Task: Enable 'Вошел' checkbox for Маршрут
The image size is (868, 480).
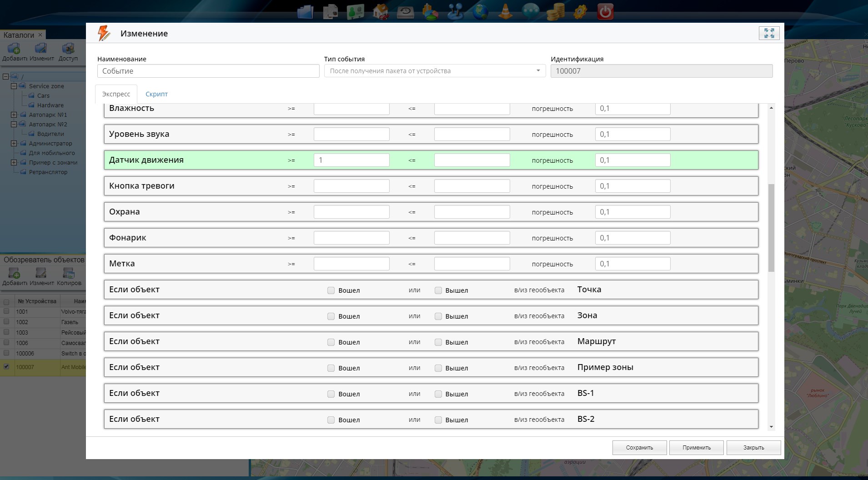Action: pos(331,342)
